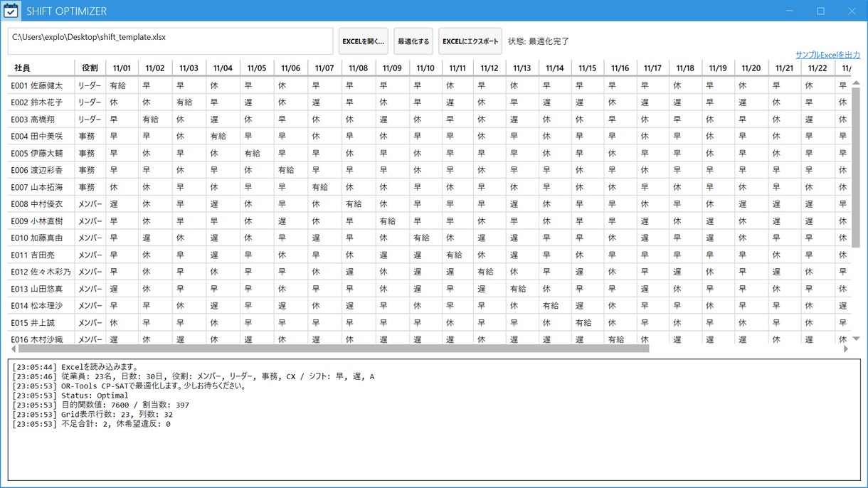The height and width of the screenshot is (488, 868).
Task: Select employee row E010 加藤真由
Action: [430, 238]
